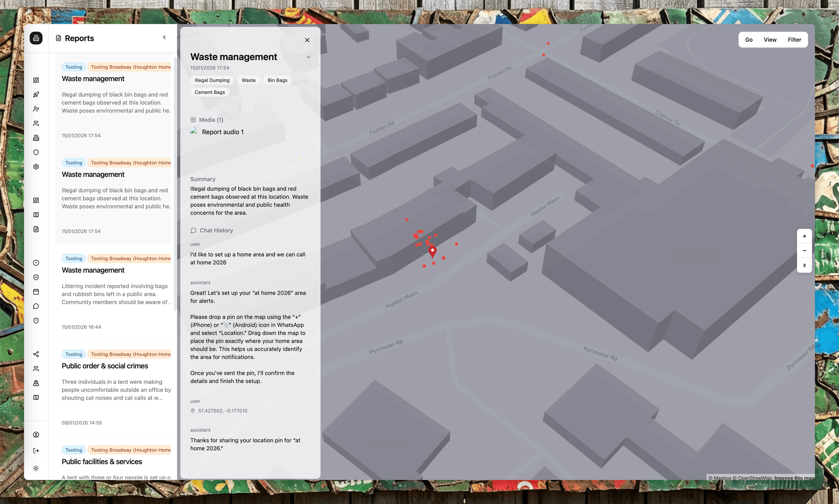
Task: Toggle light/dark theme with the sun icon
Action: [36, 468]
